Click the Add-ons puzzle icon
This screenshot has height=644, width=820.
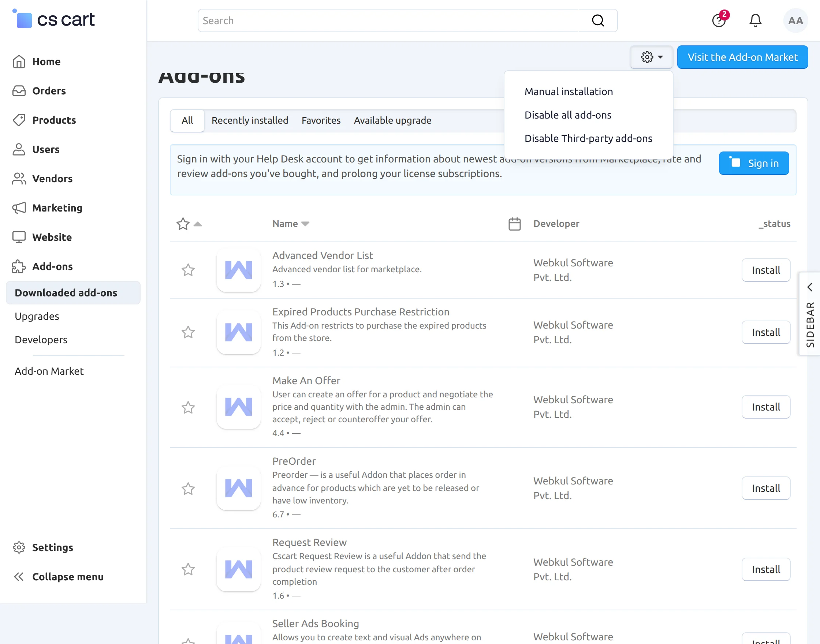pos(19,266)
